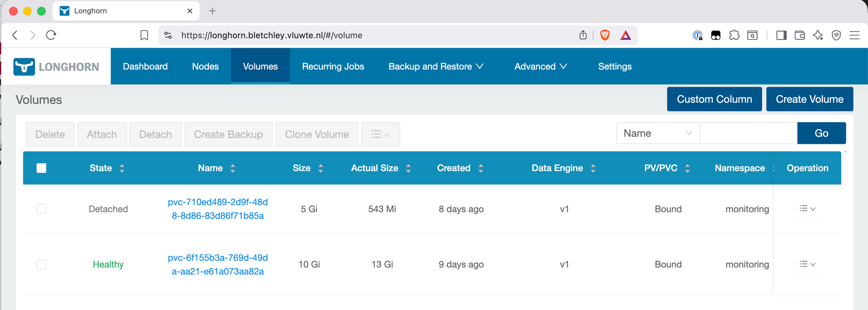
Task: Sort volumes by State column arrows
Action: point(122,168)
